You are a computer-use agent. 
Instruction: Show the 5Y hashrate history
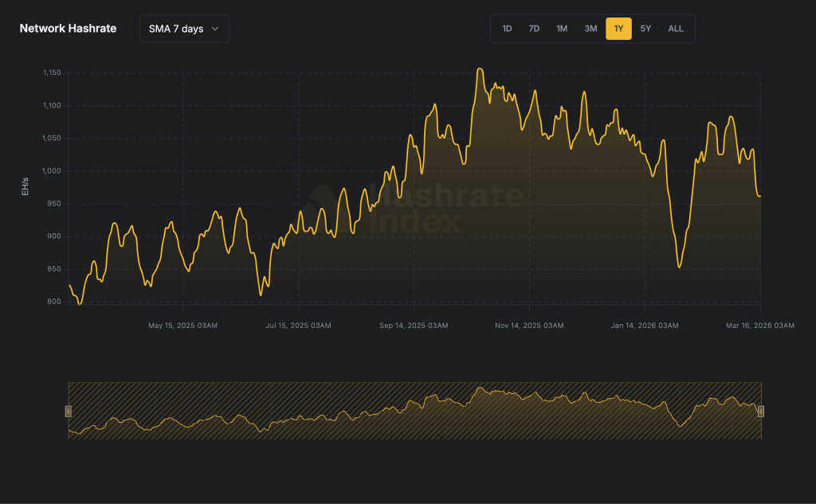645,29
